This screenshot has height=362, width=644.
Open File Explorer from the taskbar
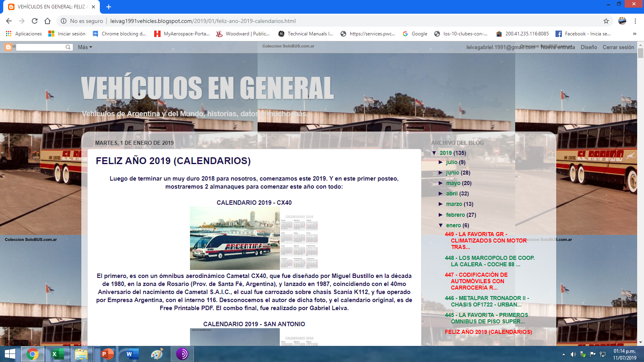point(81,354)
